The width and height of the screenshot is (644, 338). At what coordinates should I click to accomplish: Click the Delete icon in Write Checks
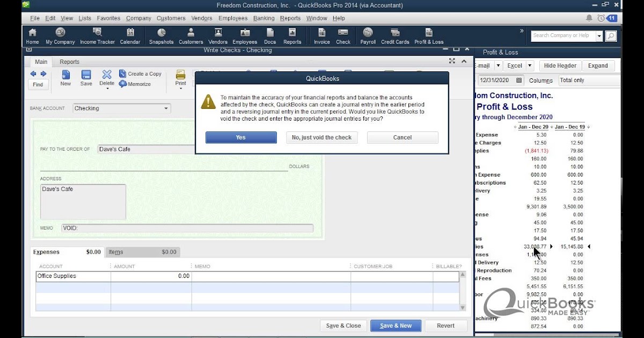click(107, 78)
